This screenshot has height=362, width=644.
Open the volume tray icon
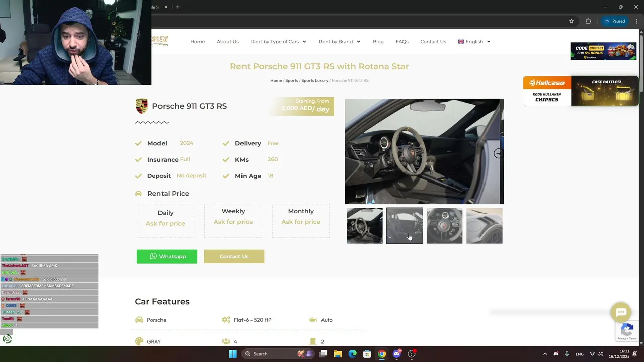[600, 354]
